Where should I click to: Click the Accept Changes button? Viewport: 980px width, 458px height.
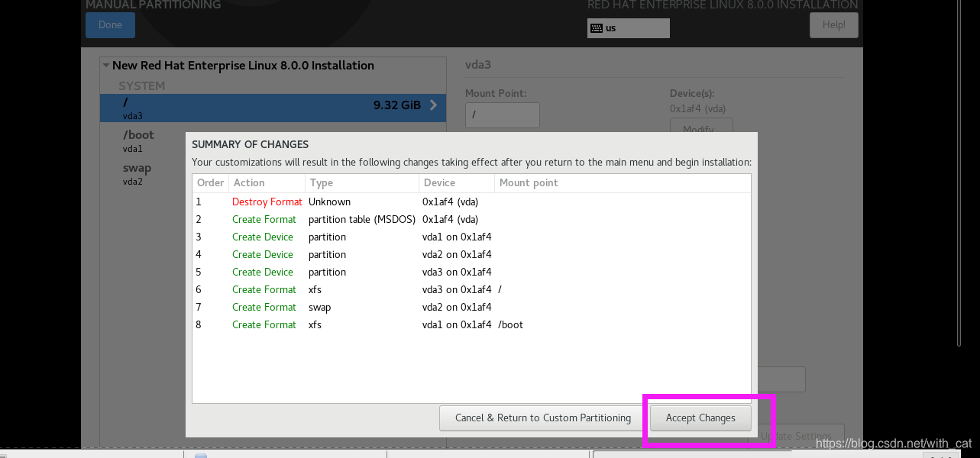pos(700,418)
